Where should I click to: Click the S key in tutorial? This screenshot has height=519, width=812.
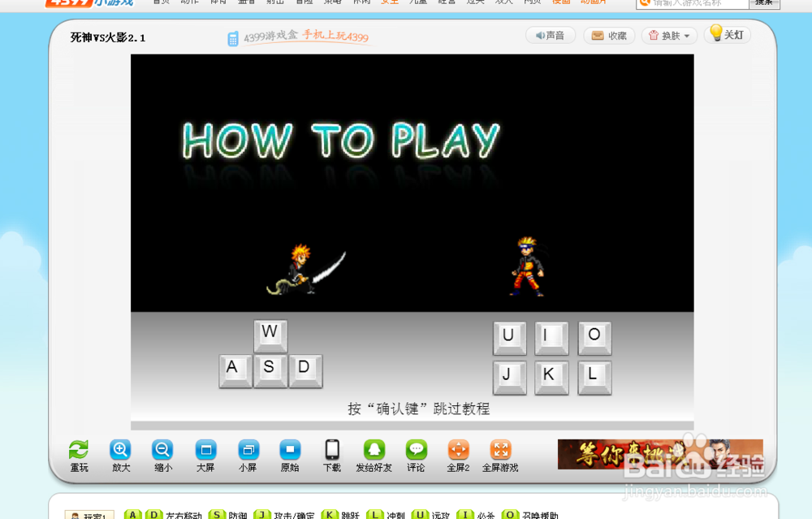click(x=270, y=371)
